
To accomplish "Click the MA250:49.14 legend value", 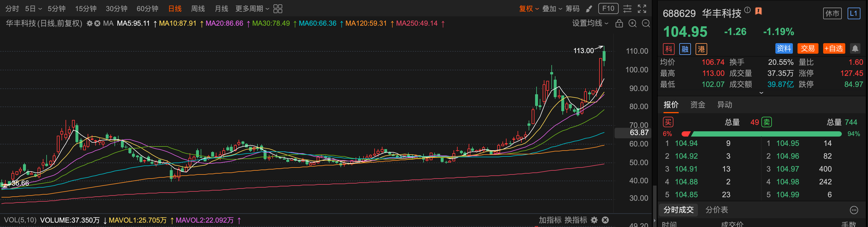I will pyautogui.click(x=417, y=23).
